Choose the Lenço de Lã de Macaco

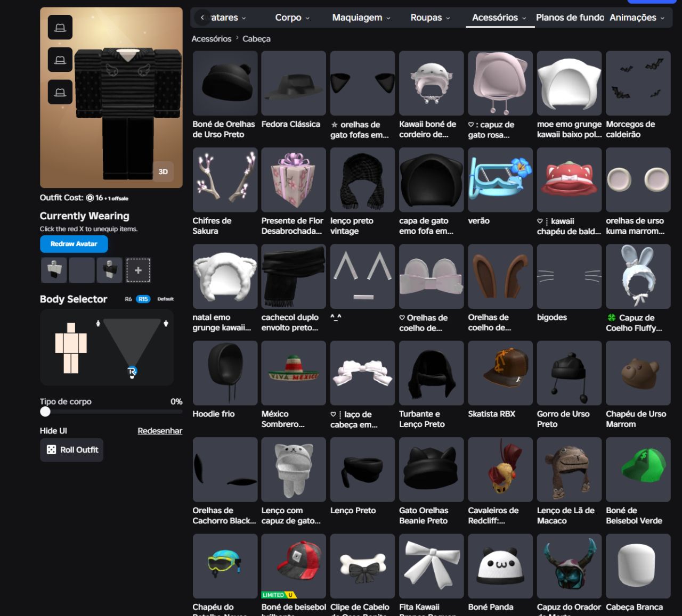[x=569, y=470]
